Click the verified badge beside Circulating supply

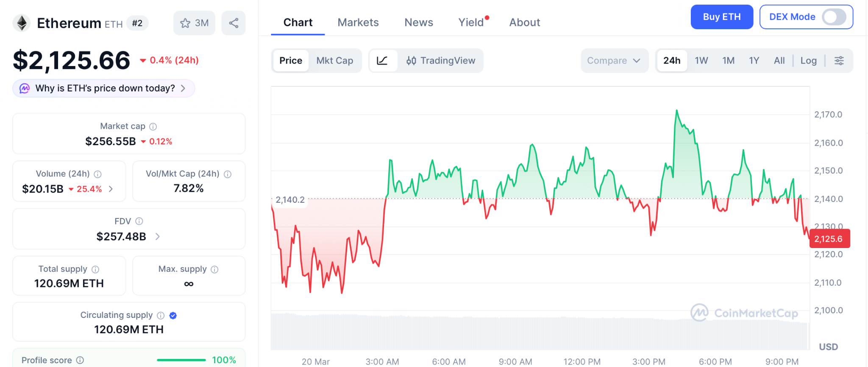173,315
